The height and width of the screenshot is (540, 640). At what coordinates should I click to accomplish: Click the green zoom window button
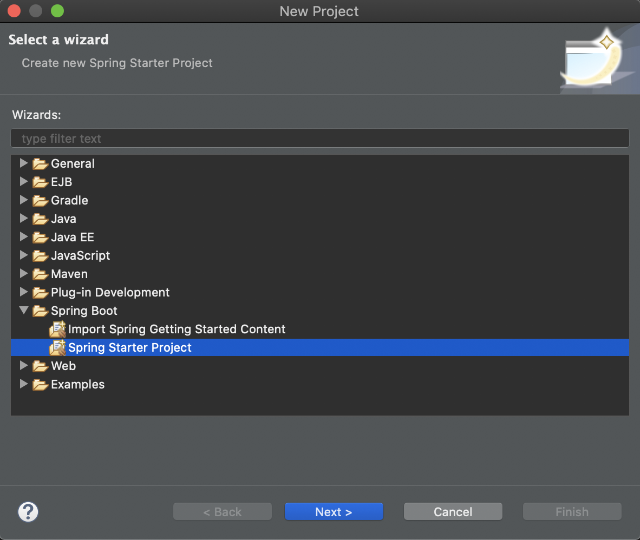click(58, 11)
